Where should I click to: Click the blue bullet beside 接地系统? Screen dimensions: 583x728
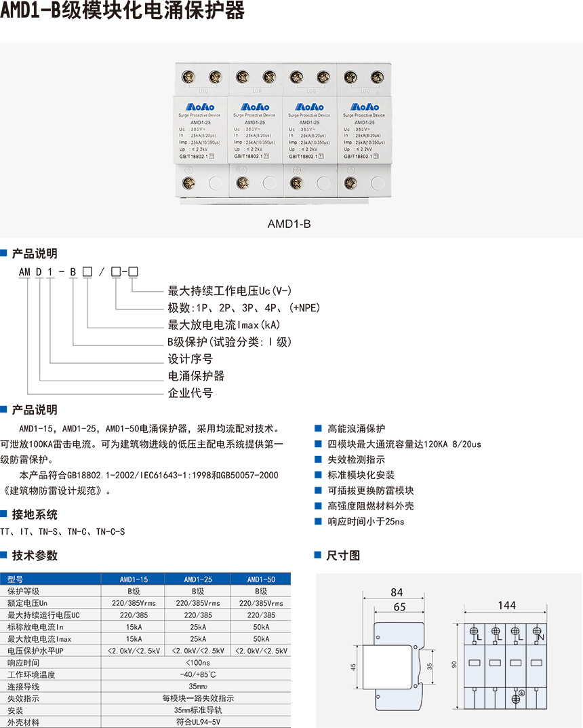point(4,514)
